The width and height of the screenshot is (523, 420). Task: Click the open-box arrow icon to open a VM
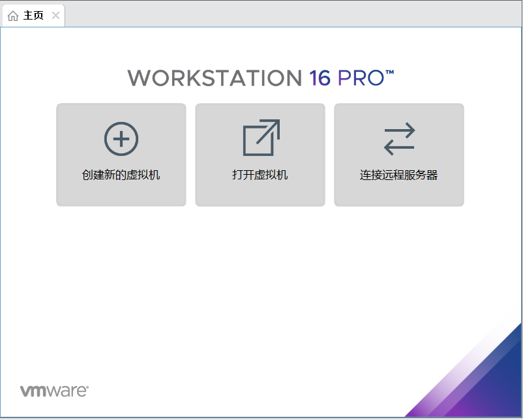click(x=261, y=138)
